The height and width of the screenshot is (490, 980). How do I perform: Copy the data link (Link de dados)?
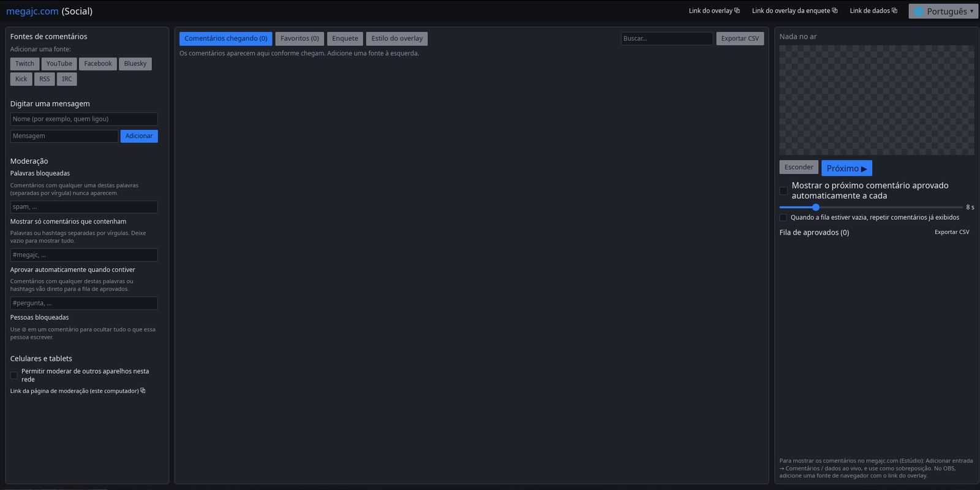pos(873,11)
